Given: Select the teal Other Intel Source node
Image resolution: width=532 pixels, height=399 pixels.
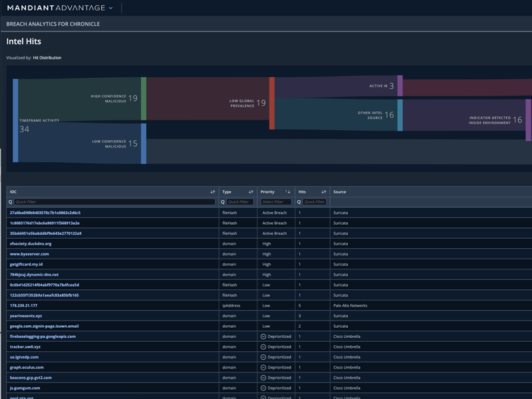Looking at the screenshot, I should (400, 115).
